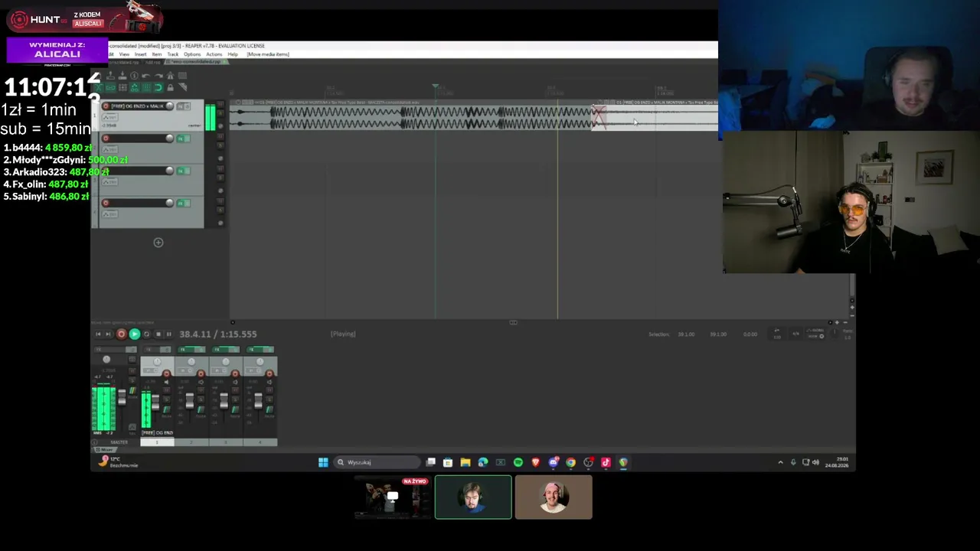
Task: Open a project with the toolbar Open icon
Action: pyautogui.click(x=110, y=76)
